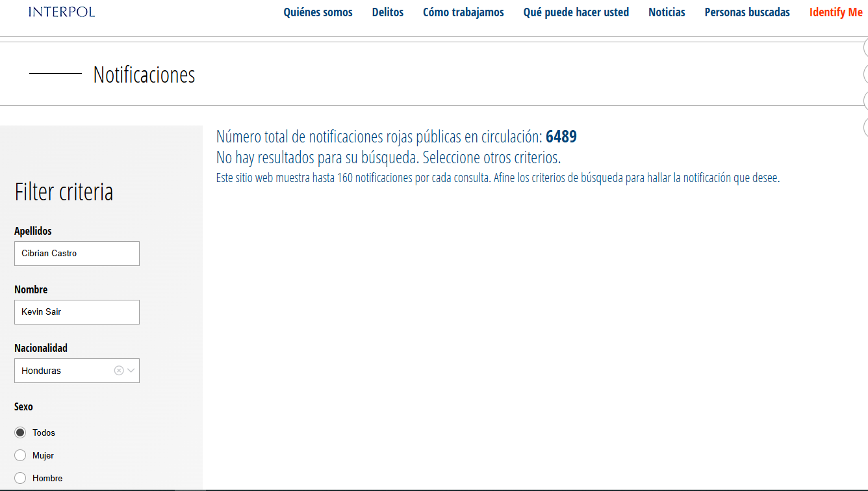Image resolution: width=868 pixels, height=491 pixels.
Task: Click the Apellidos field with Cibrian Castro
Action: [x=77, y=254]
